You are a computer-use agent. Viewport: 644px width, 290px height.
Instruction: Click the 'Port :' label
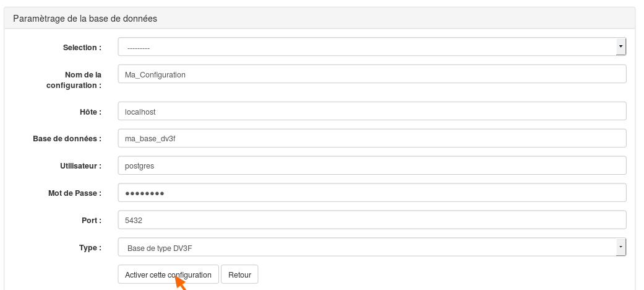coord(92,220)
